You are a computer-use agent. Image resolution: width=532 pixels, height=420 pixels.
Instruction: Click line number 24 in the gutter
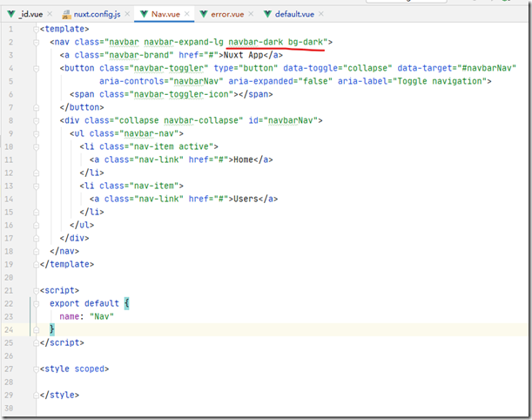pyautogui.click(x=9, y=330)
